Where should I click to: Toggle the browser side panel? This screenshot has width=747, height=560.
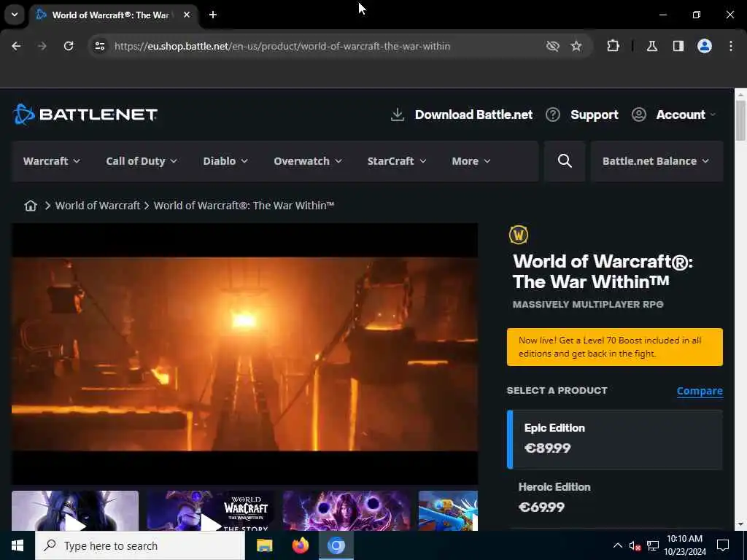coord(678,46)
